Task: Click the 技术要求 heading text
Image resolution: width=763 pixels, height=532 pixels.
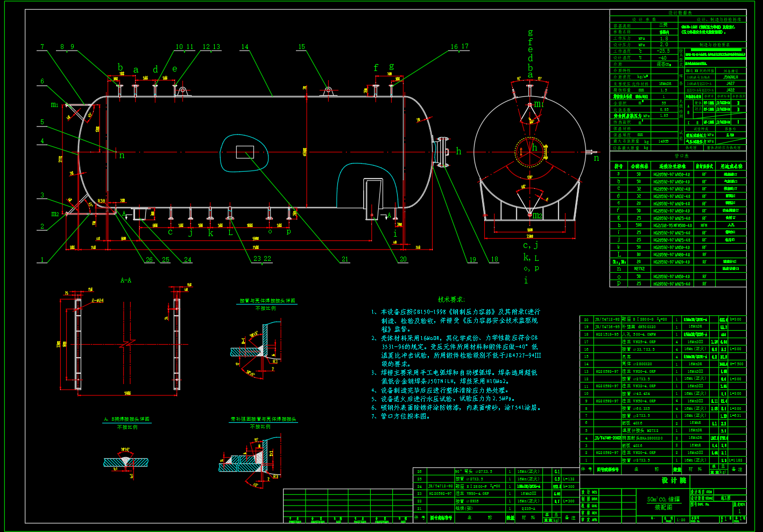Action: (x=451, y=300)
